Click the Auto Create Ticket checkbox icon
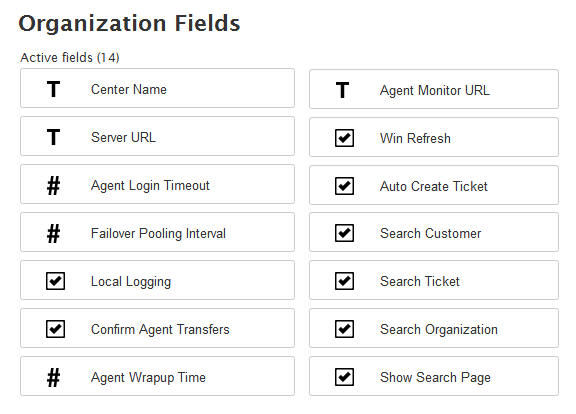This screenshot has width=576, height=414. point(345,186)
